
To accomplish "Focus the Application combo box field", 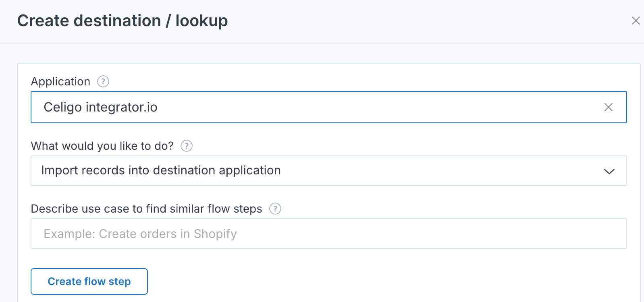I will click(x=329, y=107).
